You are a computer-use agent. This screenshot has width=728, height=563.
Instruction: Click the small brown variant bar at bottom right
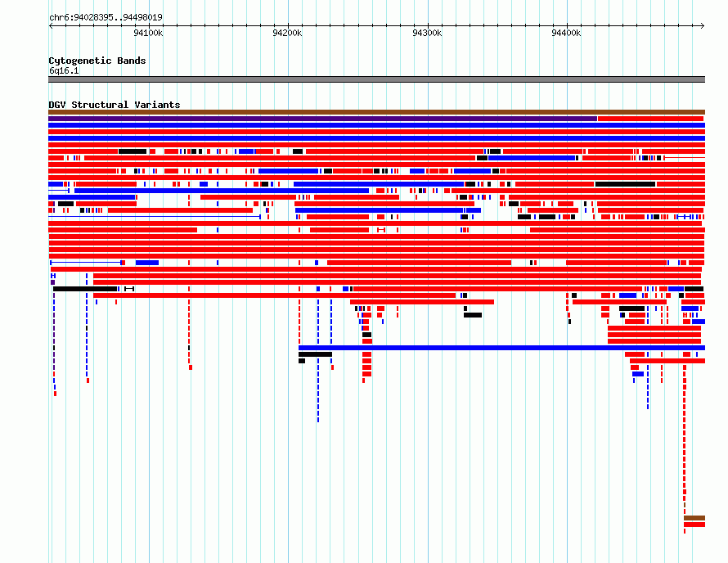point(694,518)
